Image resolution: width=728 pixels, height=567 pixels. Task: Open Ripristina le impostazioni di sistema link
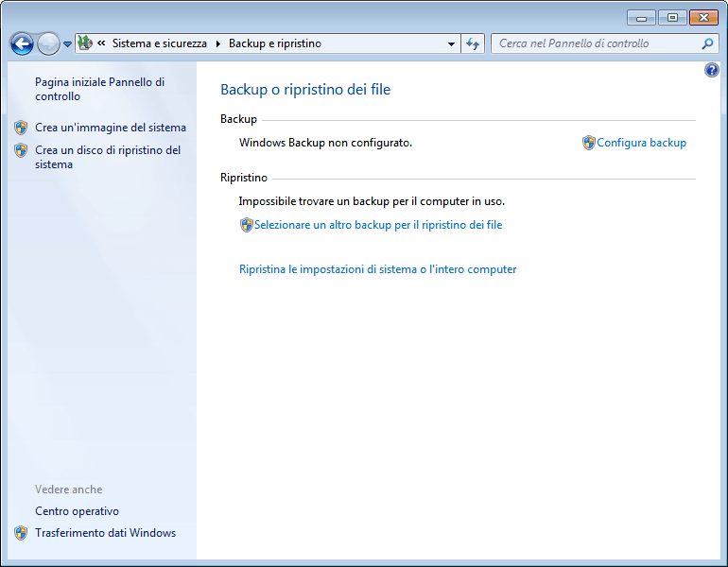[x=377, y=269]
